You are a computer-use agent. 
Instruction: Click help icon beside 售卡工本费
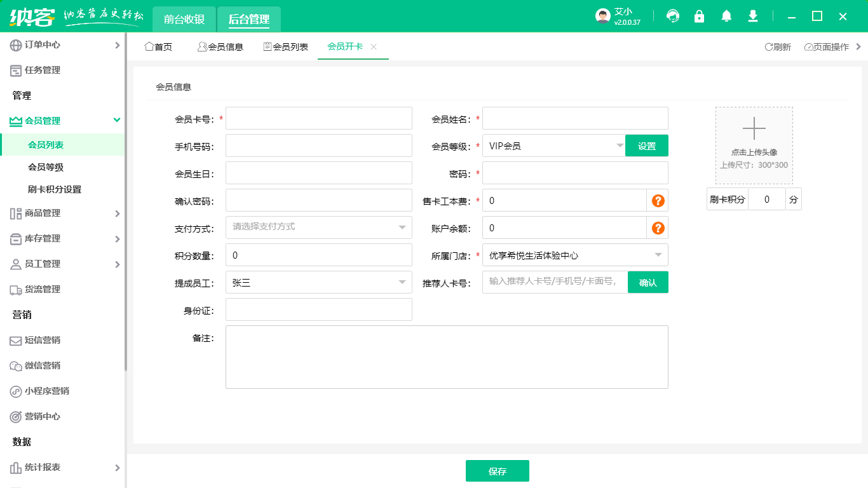(658, 201)
